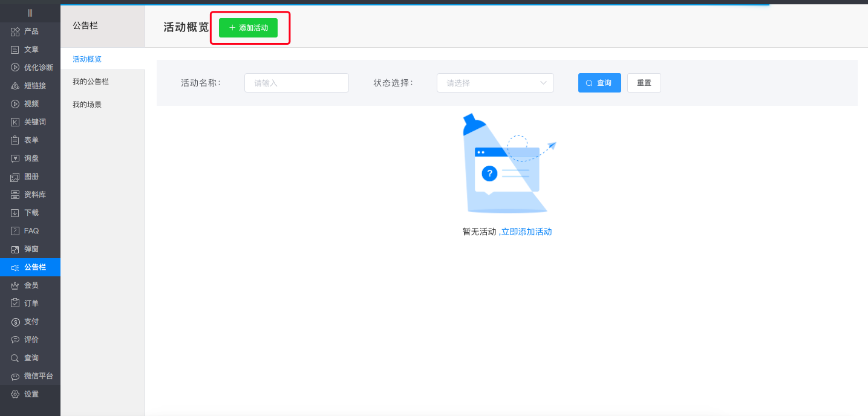Expand the 请选择 status selector
This screenshot has width=868, height=416.
click(x=495, y=83)
